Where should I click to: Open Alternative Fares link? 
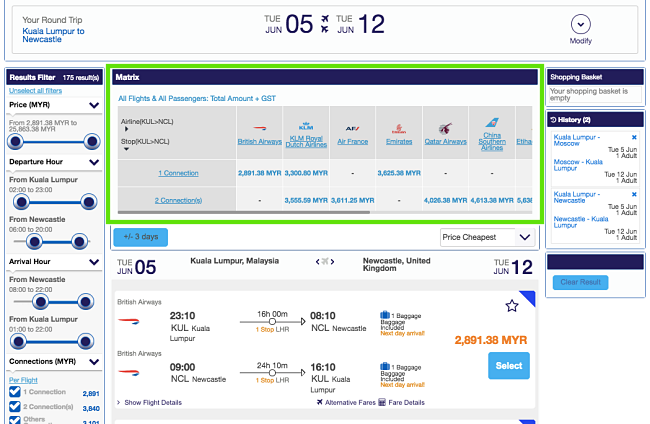(x=350, y=402)
